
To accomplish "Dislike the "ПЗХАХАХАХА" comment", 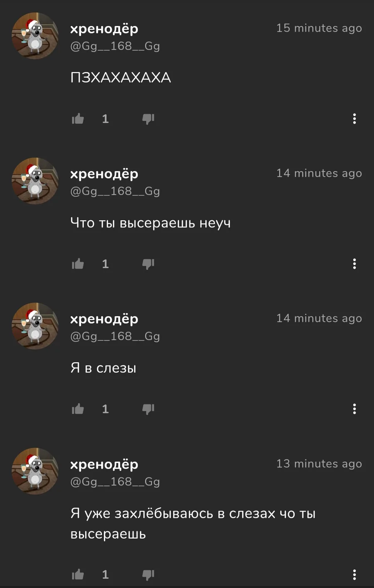I will pyautogui.click(x=148, y=119).
